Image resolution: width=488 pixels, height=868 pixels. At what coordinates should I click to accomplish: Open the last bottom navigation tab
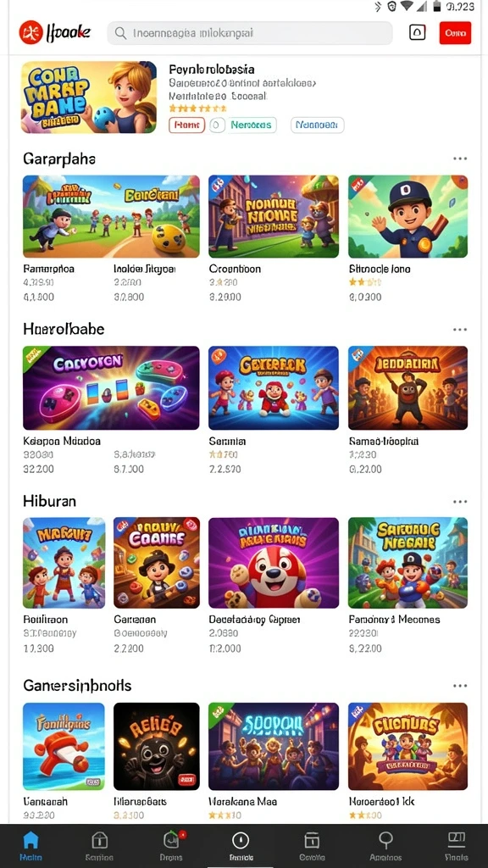click(x=456, y=846)
